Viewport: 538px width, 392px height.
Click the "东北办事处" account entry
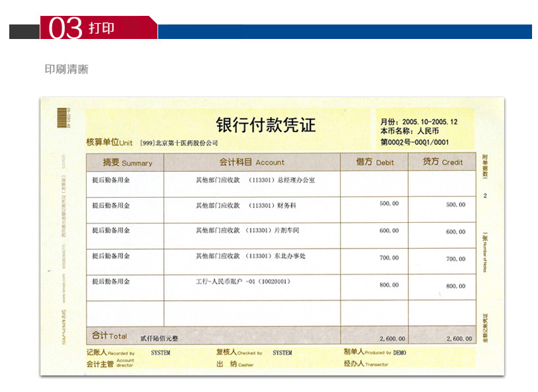(x=250, y=256)
